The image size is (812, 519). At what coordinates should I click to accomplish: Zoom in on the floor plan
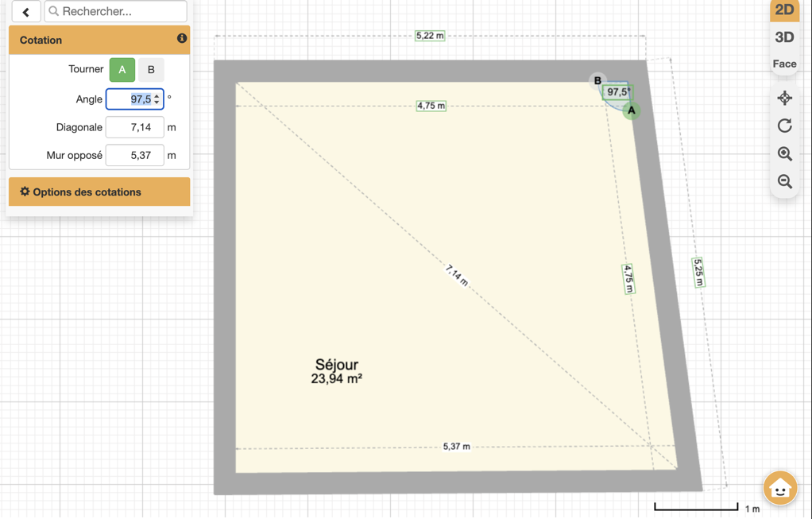click(x=784, y=154)
